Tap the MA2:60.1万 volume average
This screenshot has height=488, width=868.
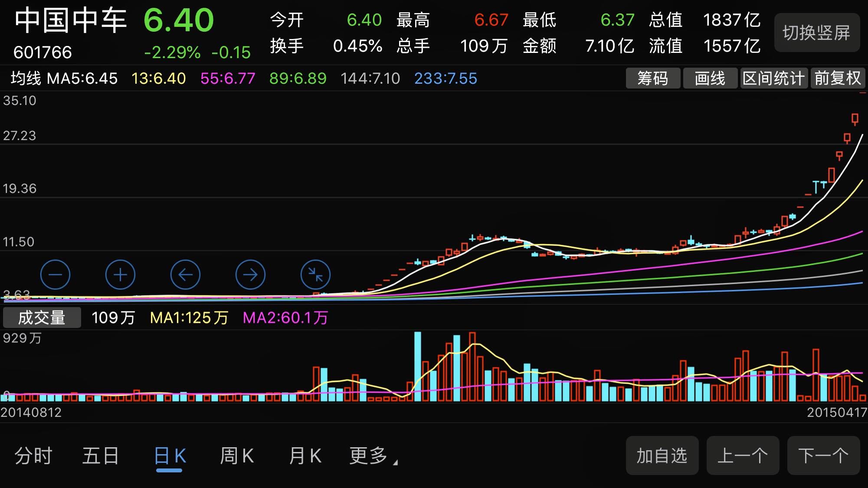click(x=285, y=318)
